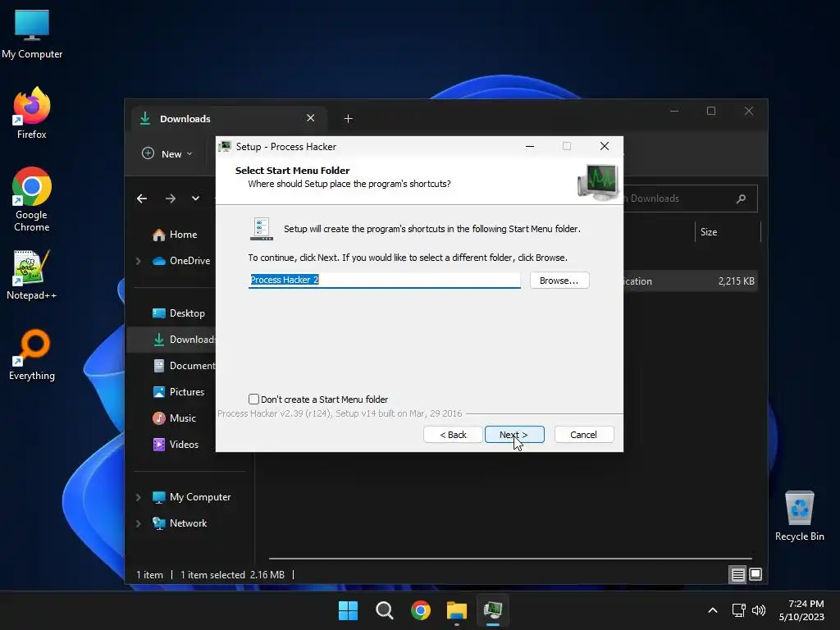This screenshot has height=630, width=840.
Task: Select Network in Explorer sidebar
Action: coord(180,523)
